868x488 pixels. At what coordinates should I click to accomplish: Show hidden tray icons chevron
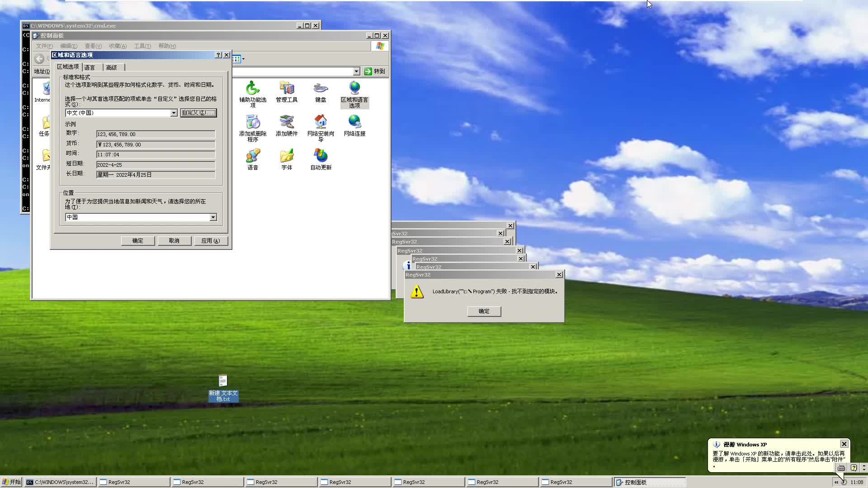click(836, 482)
